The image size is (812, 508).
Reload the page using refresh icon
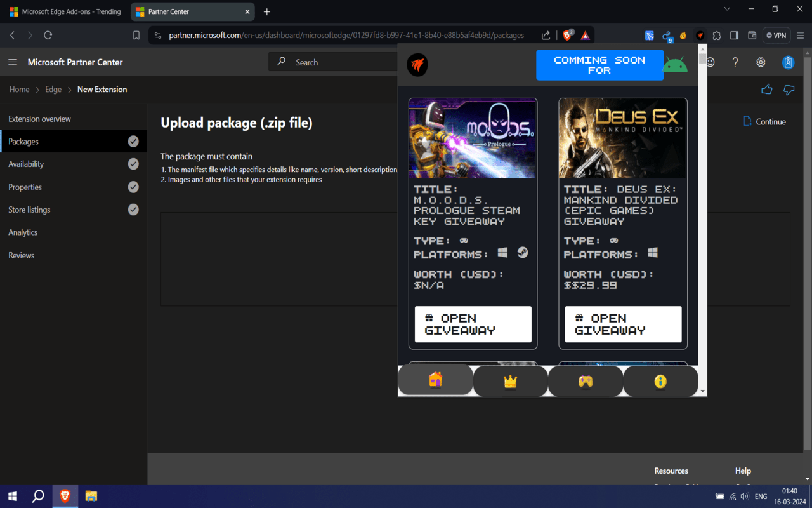48,36
